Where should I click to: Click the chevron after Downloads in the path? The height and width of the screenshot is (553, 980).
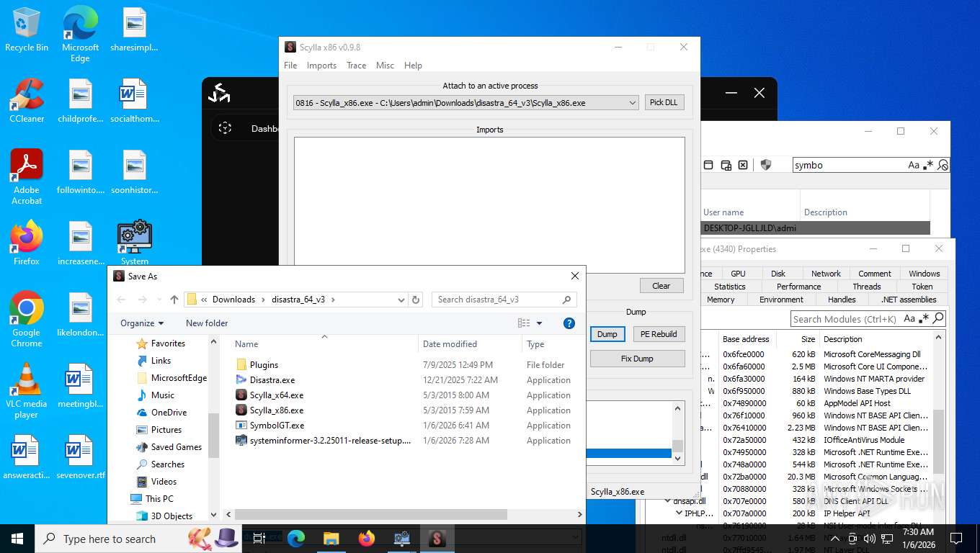tap(263, 300)
